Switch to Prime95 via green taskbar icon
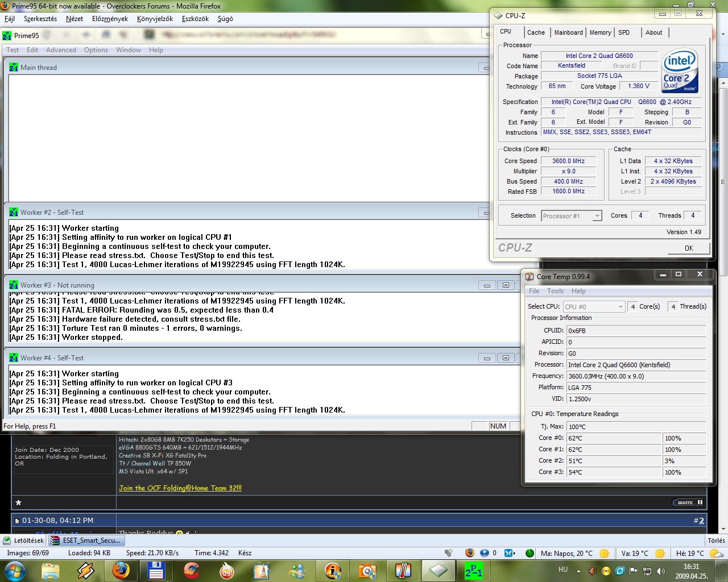Viewport: 728px width, 582px height. pos(474,571)
